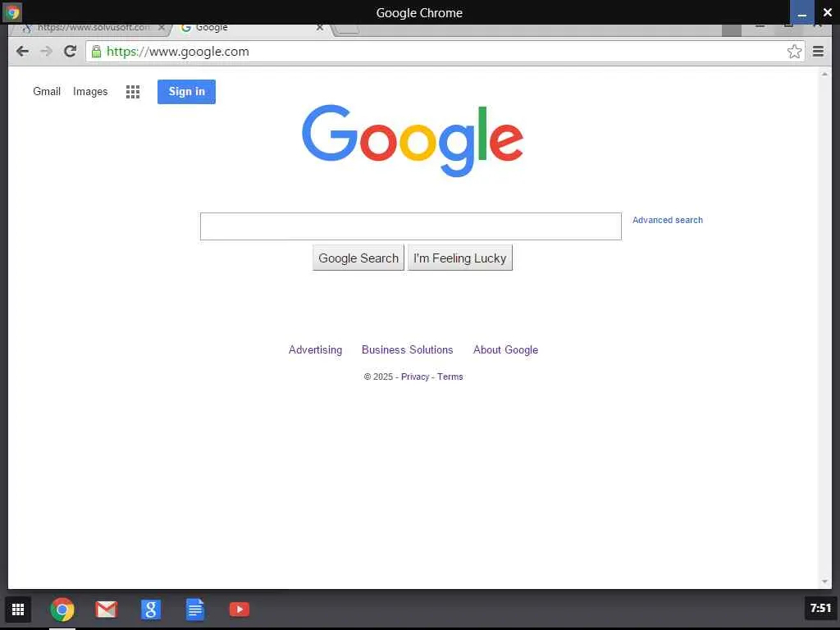The height and width of the screenshot is (630, 840).
Task: Open the Business Solutions link
Action: 408,349
